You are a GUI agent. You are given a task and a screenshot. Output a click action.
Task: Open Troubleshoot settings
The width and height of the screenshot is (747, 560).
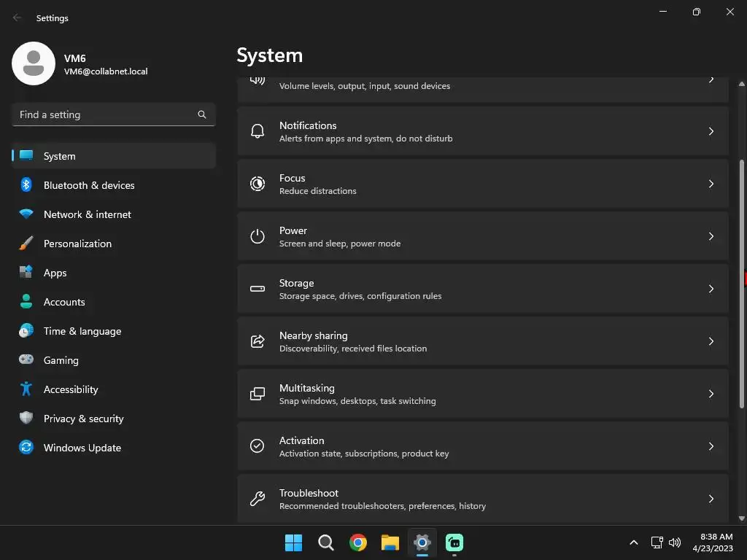tap(483, 499)
